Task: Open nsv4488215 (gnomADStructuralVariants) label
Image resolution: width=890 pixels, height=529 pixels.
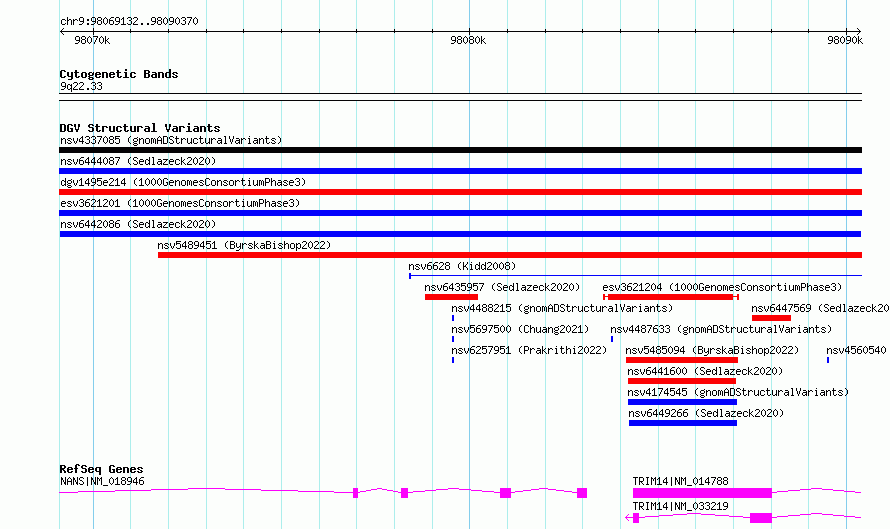Action: point(562,308)
